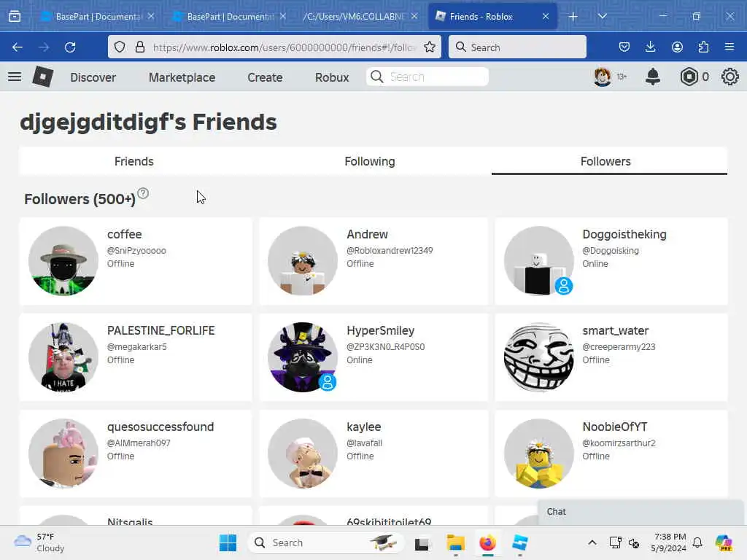This screenshot has height=560, width=747.
Task: Open quesosuccessfound's avatar thumbnail
Action: pyautogui.click(x=63, y=454)
